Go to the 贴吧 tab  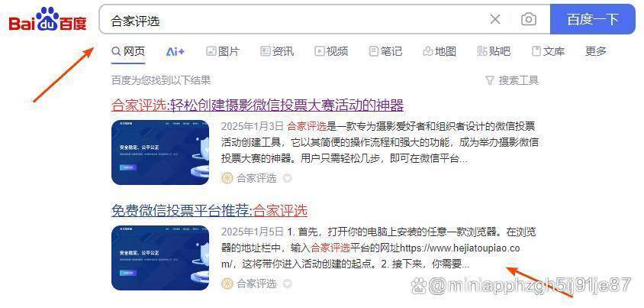[494, 51]
